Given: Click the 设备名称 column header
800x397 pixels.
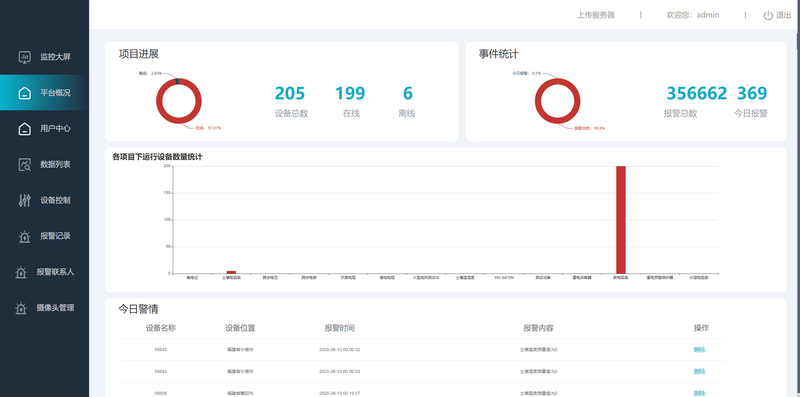Looking at the screenshot, I should [161, 328].
